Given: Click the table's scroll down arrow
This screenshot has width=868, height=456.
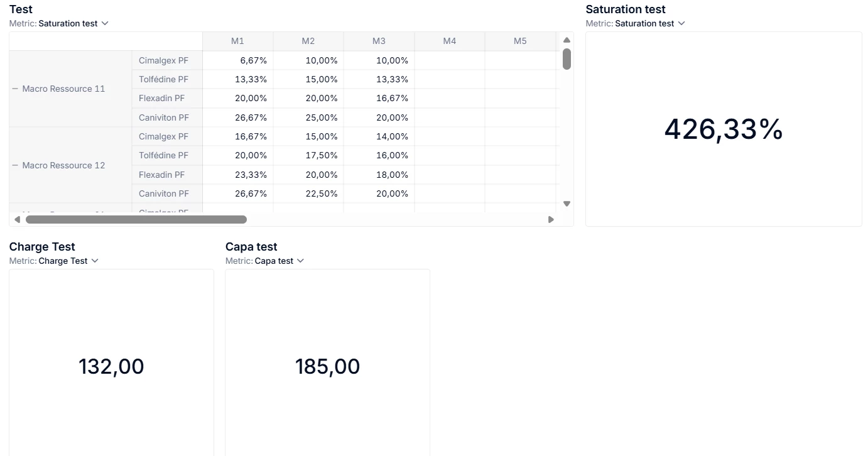Looking at the screenshot, I should (x=567, y=204).
